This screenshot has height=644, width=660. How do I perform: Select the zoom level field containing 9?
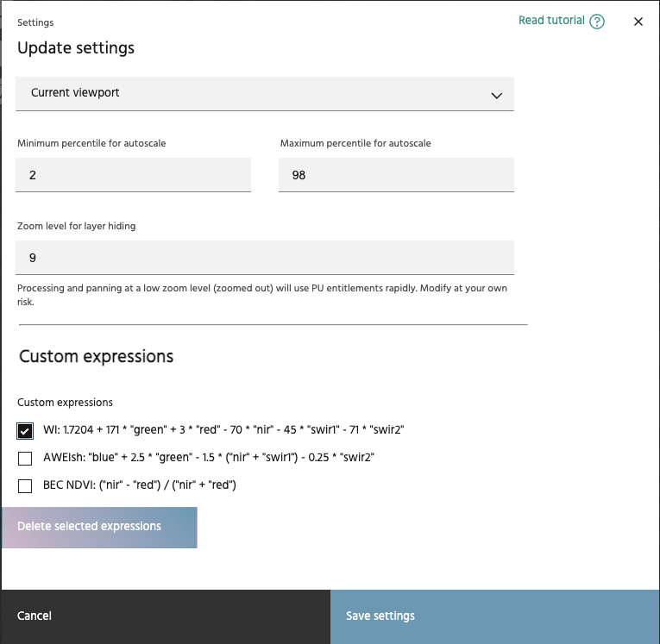point(264,258)
